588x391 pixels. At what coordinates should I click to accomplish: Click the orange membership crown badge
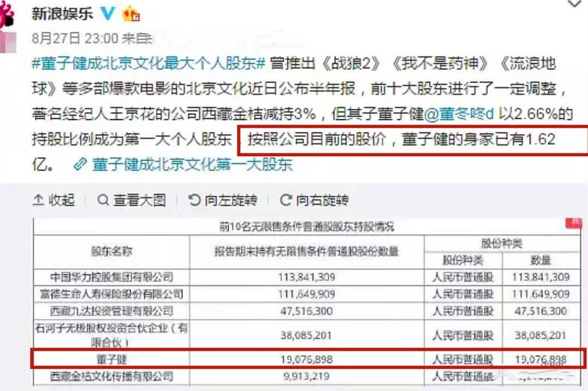tap(131, 14)
